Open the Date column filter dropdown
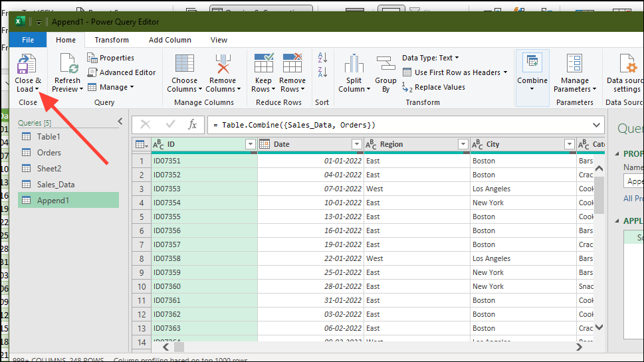This screenshot has width=644, height=362. click(357, 144)
